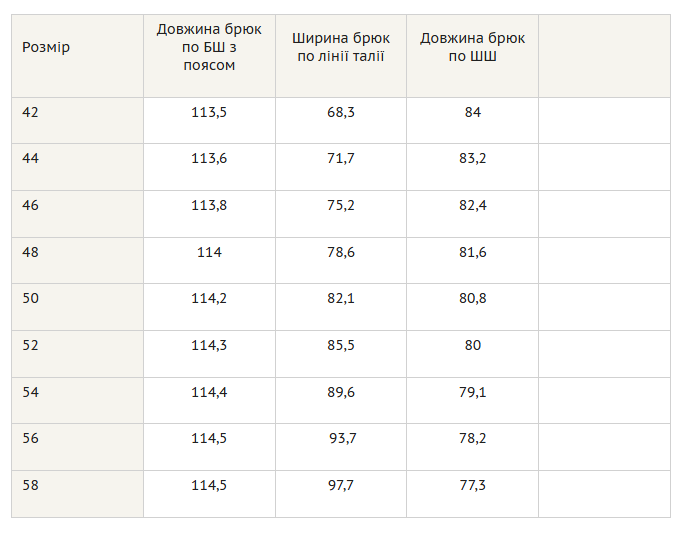
Task: Click the Розмір column header
Action: [x=46, y=47]
